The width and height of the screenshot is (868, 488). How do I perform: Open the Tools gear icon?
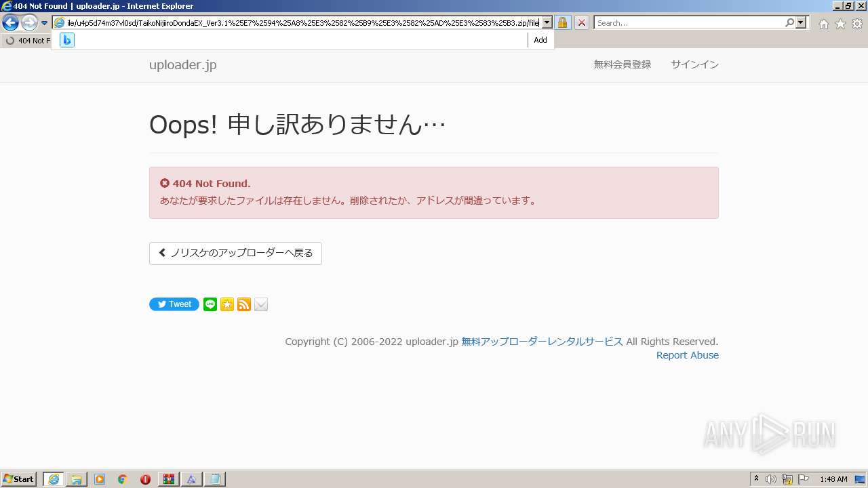(x=857, y=24)
